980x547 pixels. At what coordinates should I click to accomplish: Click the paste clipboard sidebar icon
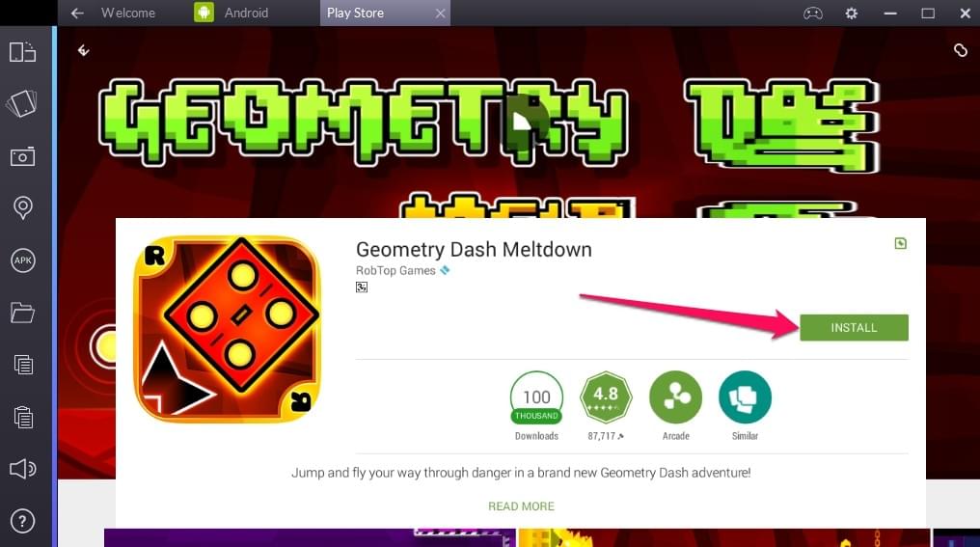click(23, 417)
